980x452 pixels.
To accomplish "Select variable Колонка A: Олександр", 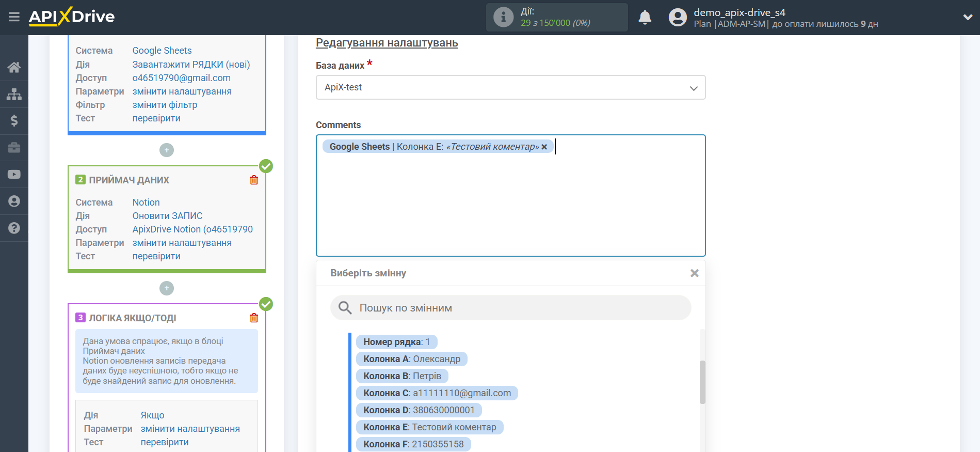I will point(412,359).
